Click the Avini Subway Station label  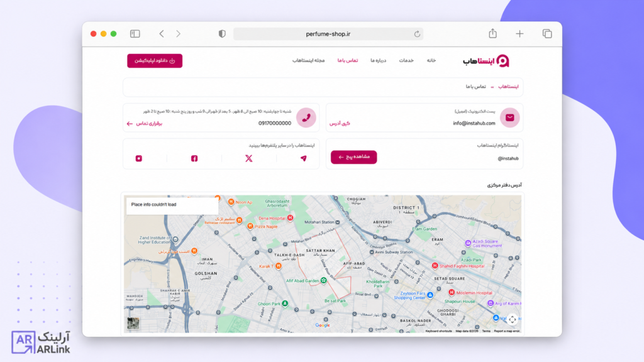point(394,252)
